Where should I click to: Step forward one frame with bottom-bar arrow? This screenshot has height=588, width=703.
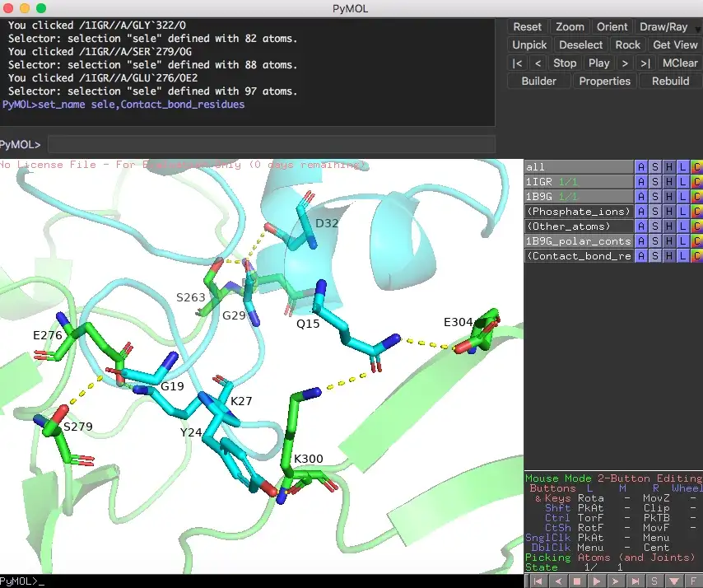(615, 581)
